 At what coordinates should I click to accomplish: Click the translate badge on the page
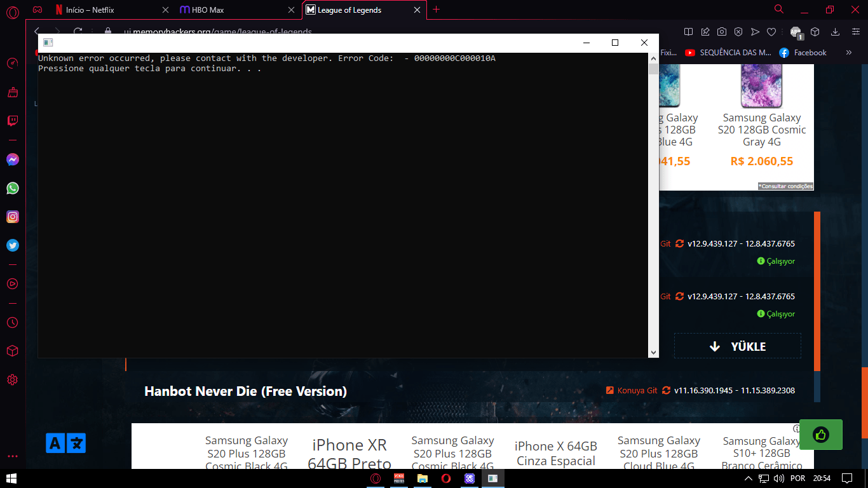click(66, 443)
